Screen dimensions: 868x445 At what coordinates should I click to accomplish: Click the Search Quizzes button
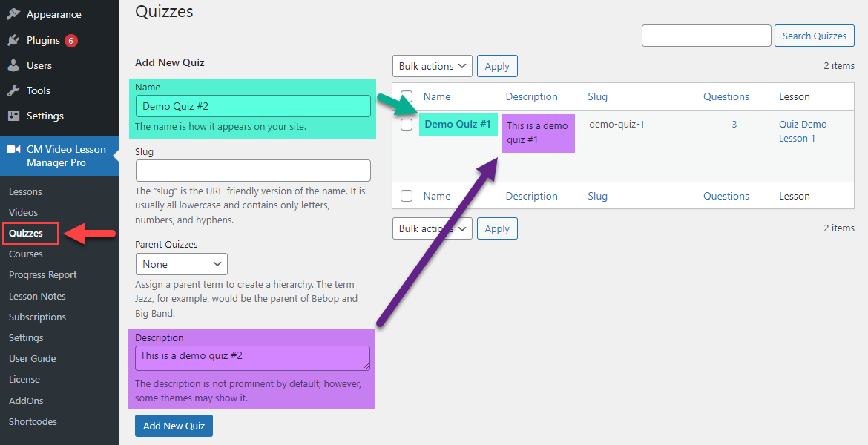(814, 36)
